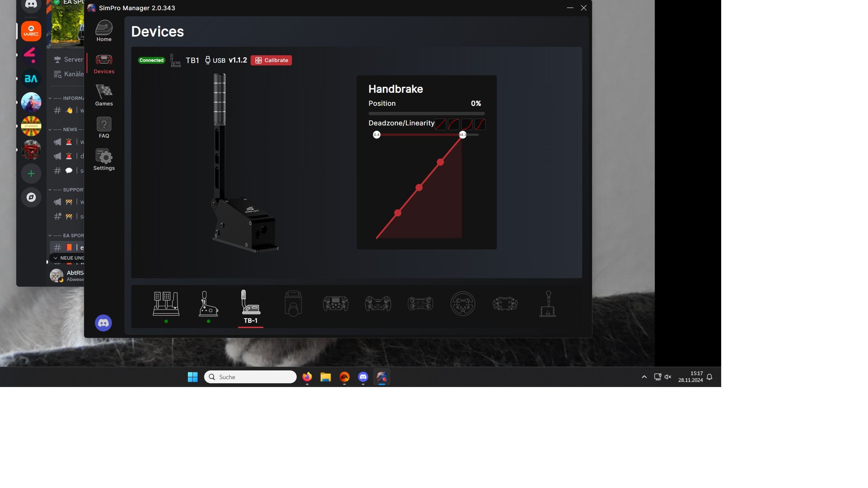
Task: Collapse the EA SPOR category in Discord
Action: (x=66, y=236)
